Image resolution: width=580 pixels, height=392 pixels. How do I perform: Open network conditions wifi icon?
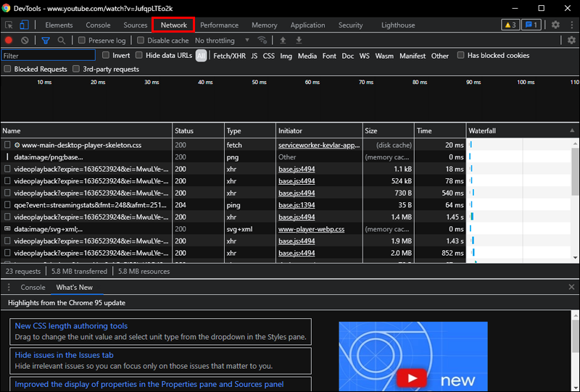point(262,41)
